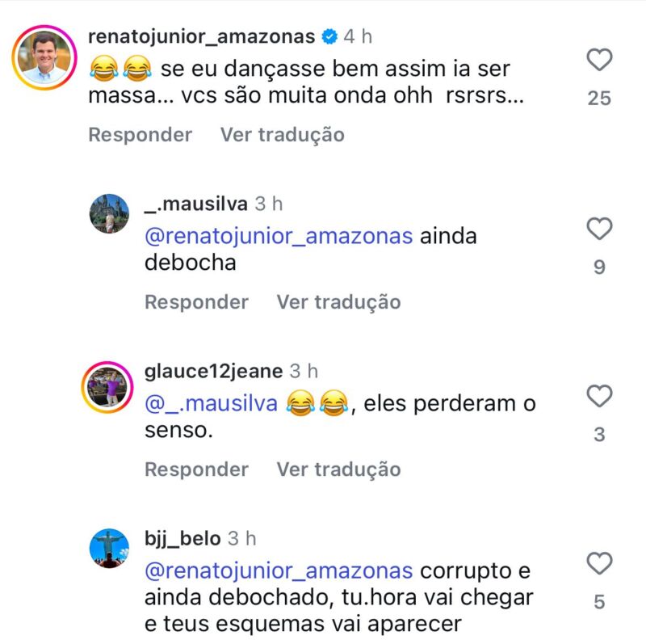Click the verified badge next to renatojunior_amazonas
This screenshot has width=646, height=644.
coord(329,37)
